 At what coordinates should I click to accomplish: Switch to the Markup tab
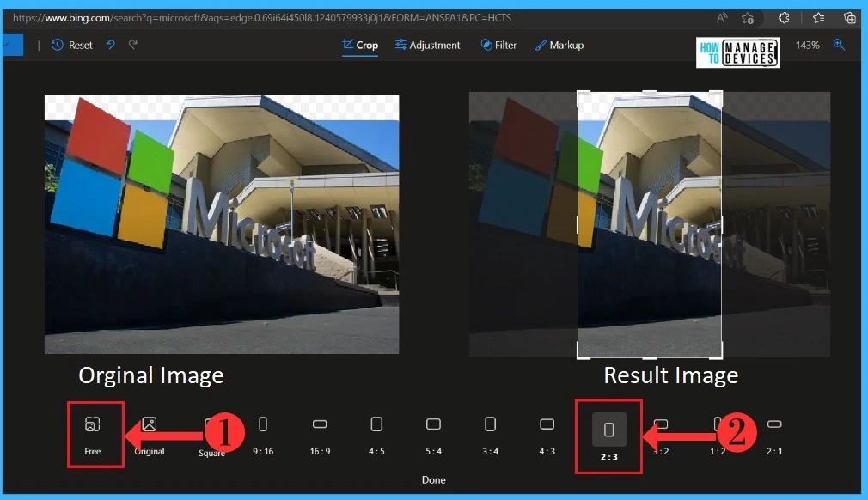pos(559,45)
